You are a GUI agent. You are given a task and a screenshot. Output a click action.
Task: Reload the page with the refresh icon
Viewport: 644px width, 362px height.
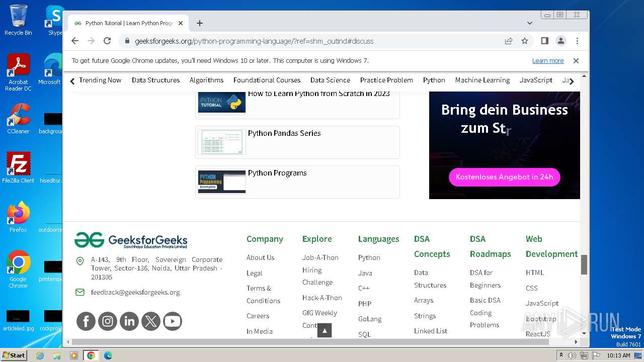point(107,41)
